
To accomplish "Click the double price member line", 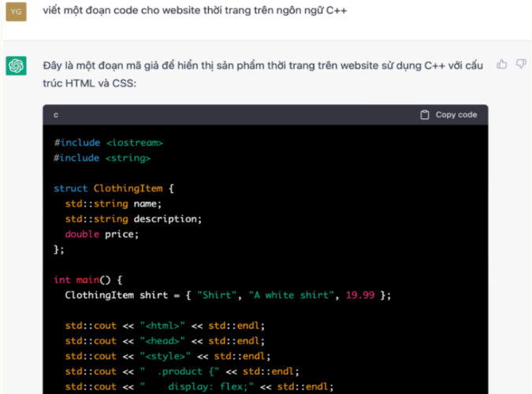I will [102, 233].
